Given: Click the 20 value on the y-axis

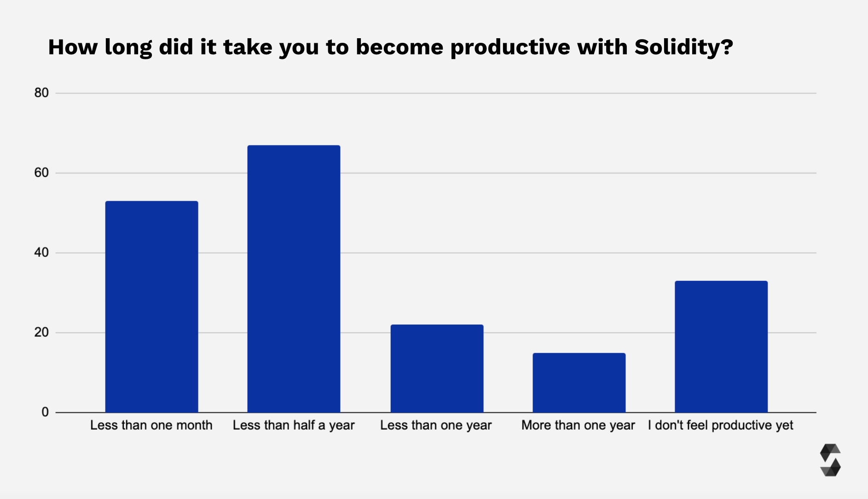Looking at the screenshot, I should click(41, 332).
